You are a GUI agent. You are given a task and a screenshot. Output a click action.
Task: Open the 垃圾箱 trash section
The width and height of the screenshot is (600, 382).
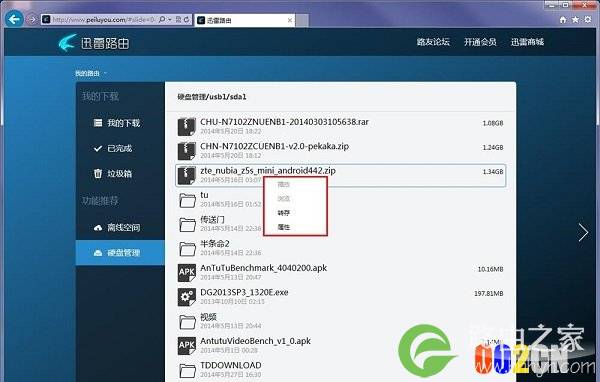(x=113, y=173)
